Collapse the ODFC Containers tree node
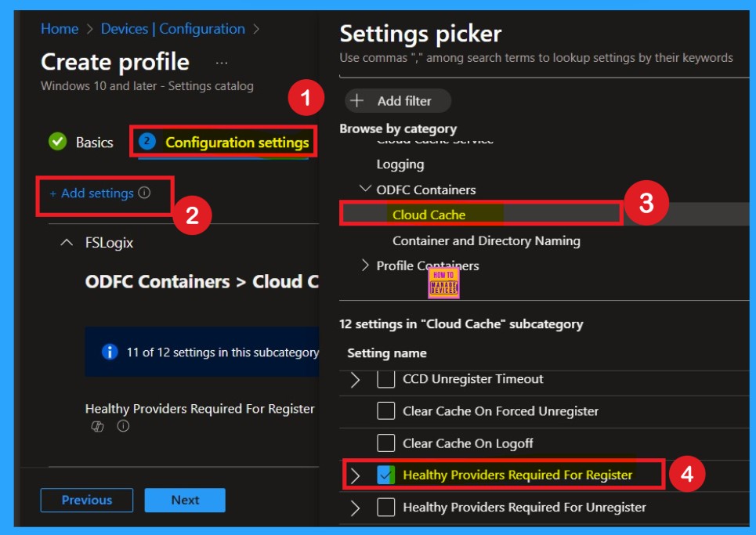This screenshot has height=535, width=756. 364,190
